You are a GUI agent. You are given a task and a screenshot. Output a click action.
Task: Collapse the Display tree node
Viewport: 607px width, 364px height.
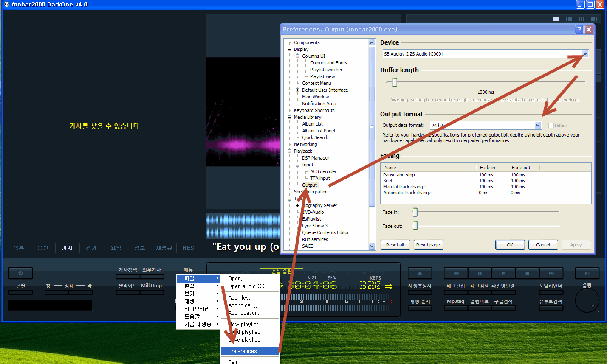click(290, 49)
